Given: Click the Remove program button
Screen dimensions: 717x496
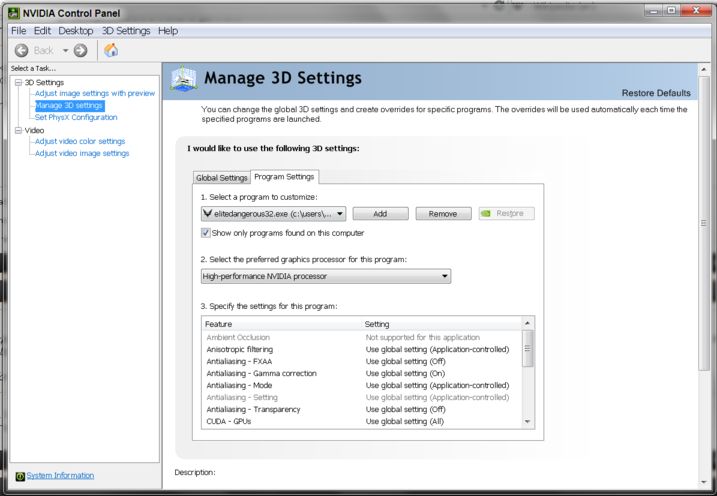Looking at the screenshot, I should 443,213.
